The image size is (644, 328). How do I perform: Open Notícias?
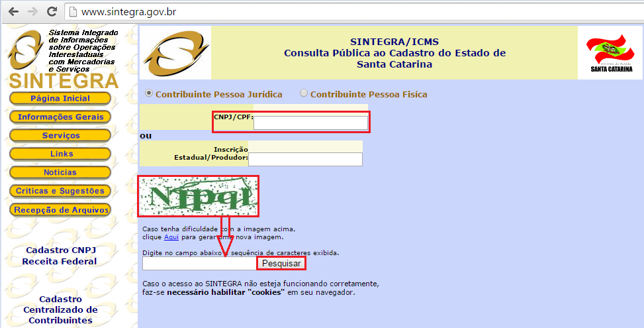(x=60, y=173)
